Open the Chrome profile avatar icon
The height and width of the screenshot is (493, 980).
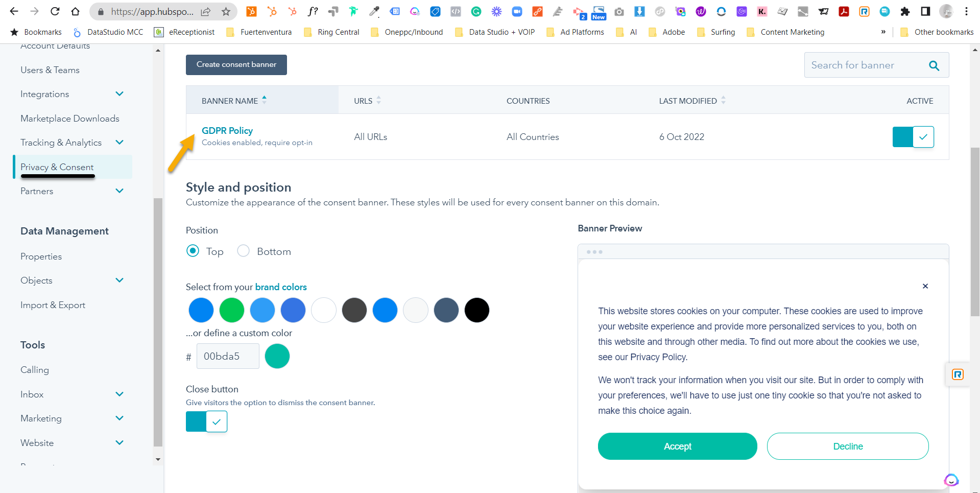[x=946, y=11]
